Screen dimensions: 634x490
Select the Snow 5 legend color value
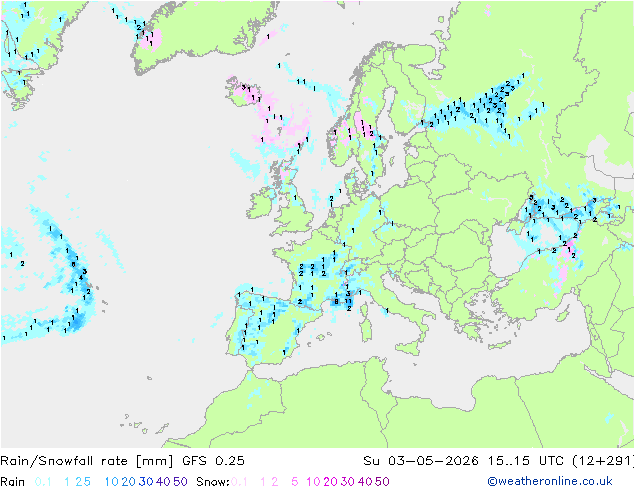[294, 482]
